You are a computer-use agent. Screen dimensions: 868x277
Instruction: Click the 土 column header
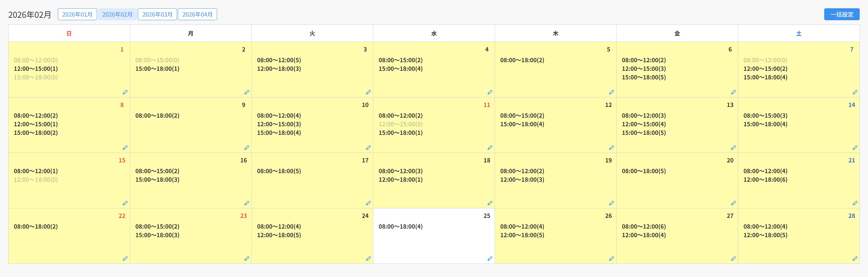(x=798, y=33)
